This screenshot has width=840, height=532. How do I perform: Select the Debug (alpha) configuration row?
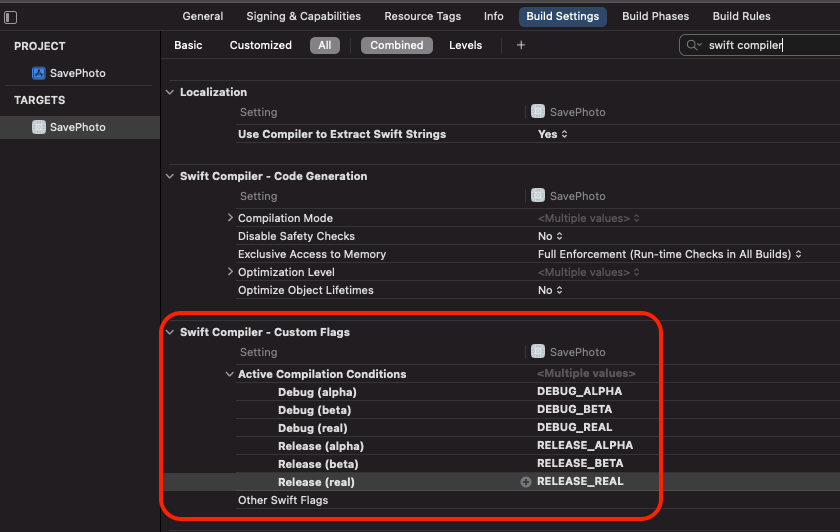point(317,392)
